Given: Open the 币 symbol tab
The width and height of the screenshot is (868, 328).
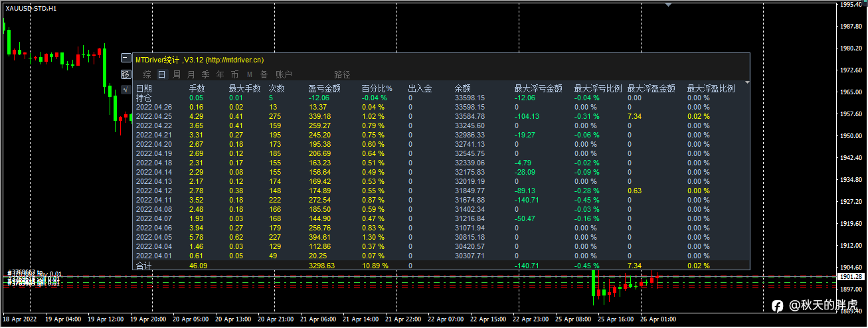Looking at the screenshot, I should tap(234, 75).
